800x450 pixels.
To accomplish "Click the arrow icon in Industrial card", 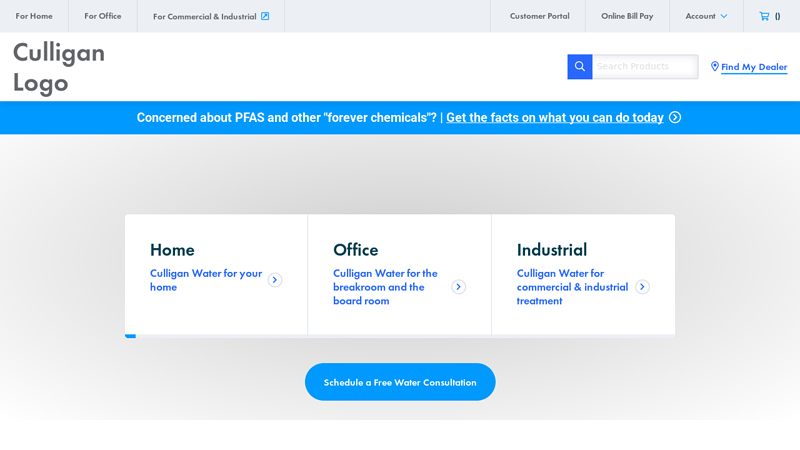I will coord(642,287).
